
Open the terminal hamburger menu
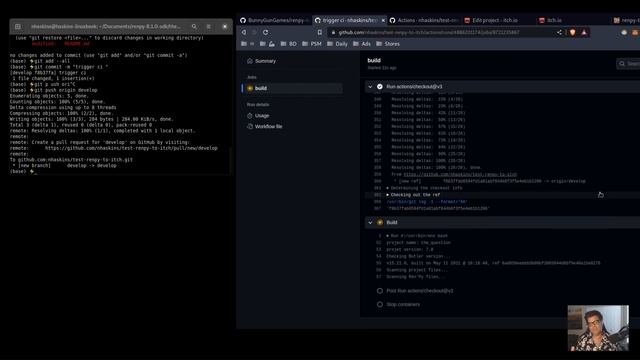point(209,27)
